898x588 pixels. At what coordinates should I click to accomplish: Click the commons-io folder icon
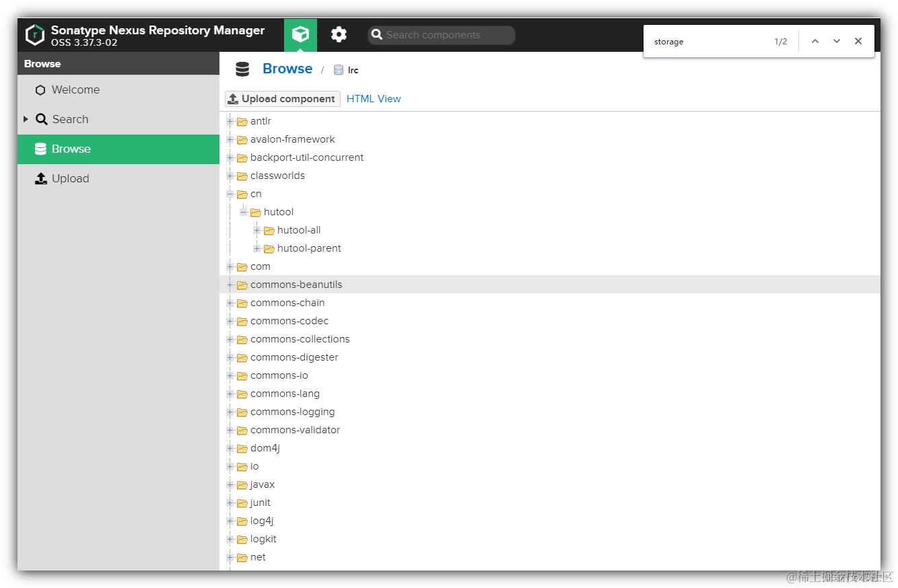[242, 376]
